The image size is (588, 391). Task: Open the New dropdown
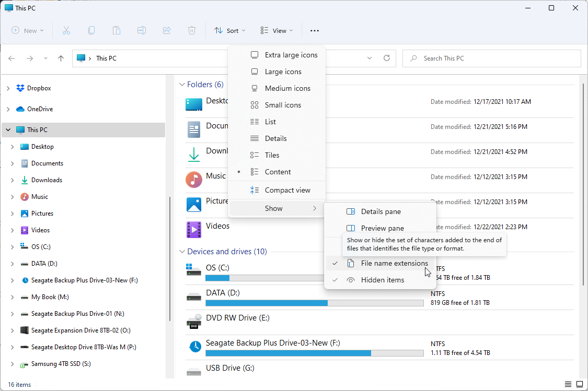[28, 31]
